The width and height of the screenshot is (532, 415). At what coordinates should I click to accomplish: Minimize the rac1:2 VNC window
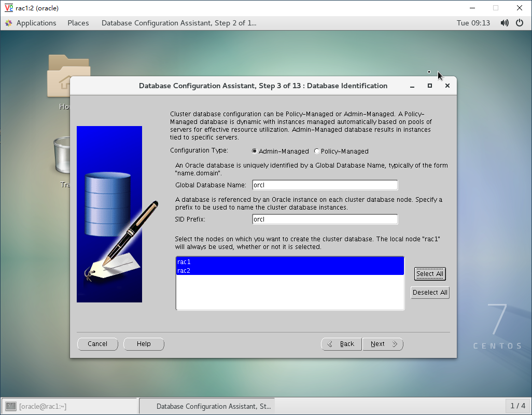click(x=472, y=8)
